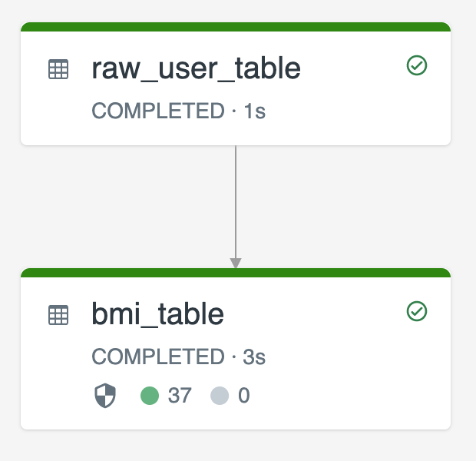The width and height of the screenshot is (476, 461).
Task: Click the green bar atop bmi_table
Action: (236, 273)
